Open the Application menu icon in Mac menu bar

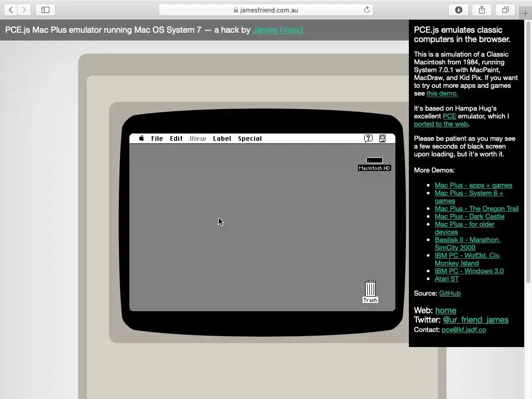pyautogui.click(x=382, y=138)
